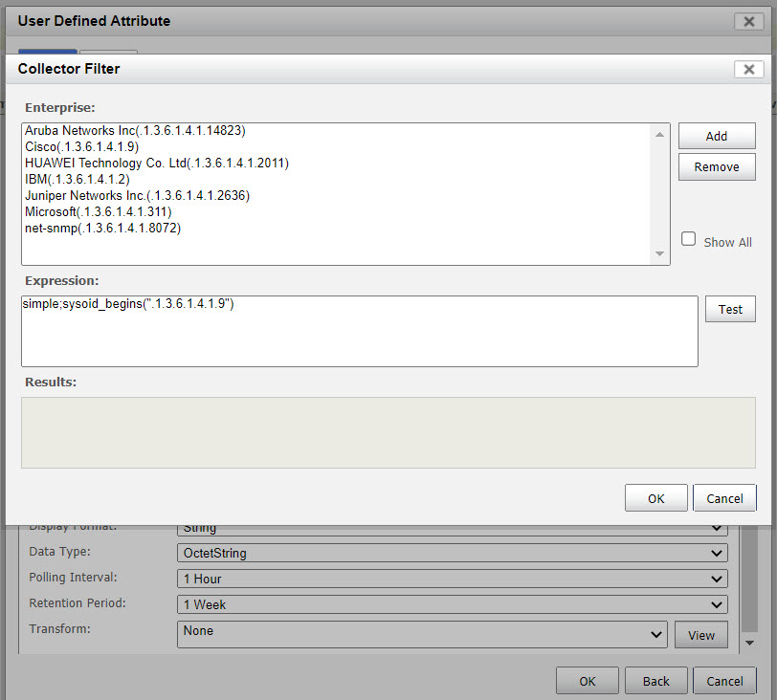777x700 pixels.
Task: Select Microsoft in the Enterprise list
Action: pyautogui.click(x=99, y=212)
